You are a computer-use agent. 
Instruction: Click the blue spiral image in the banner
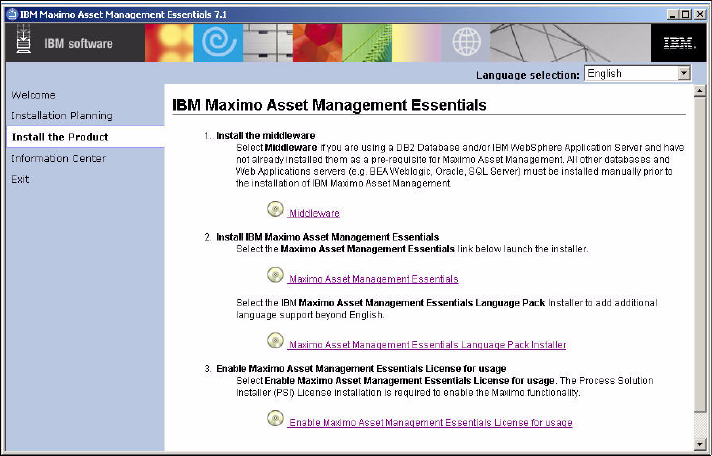(x=218, y=43)
